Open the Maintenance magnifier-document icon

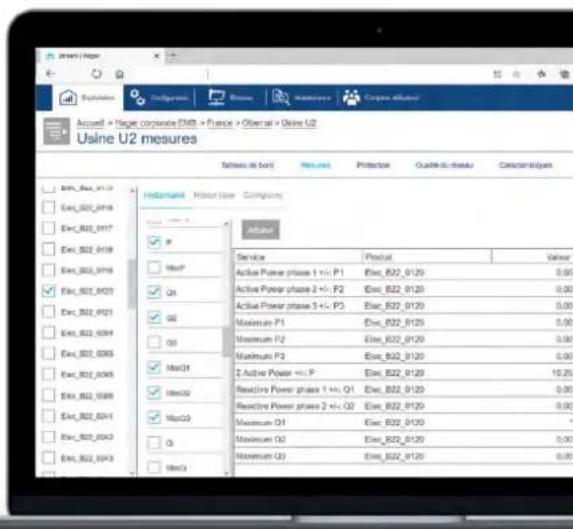click(281, 98)
